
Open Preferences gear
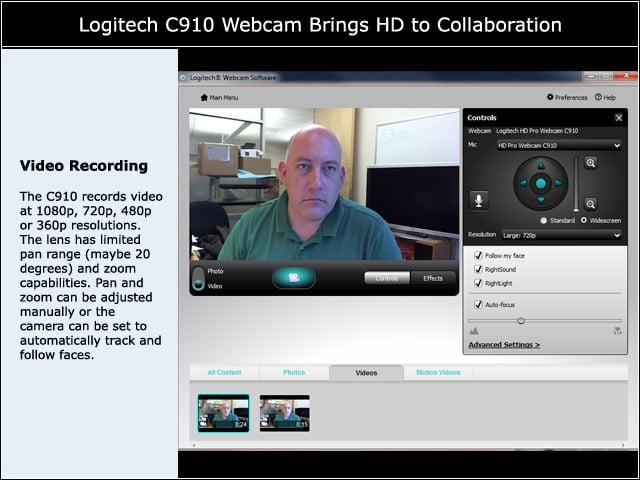550,97
